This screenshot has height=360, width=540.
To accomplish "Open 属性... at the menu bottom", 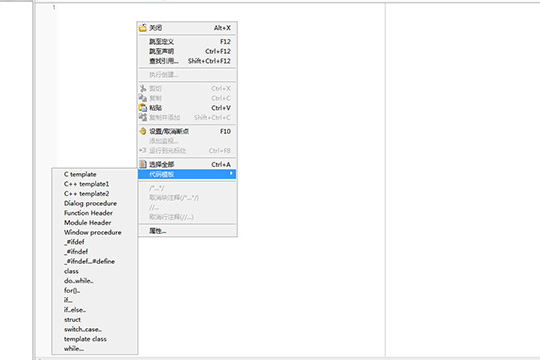I will pyautogui.click(x=187, y=231).
